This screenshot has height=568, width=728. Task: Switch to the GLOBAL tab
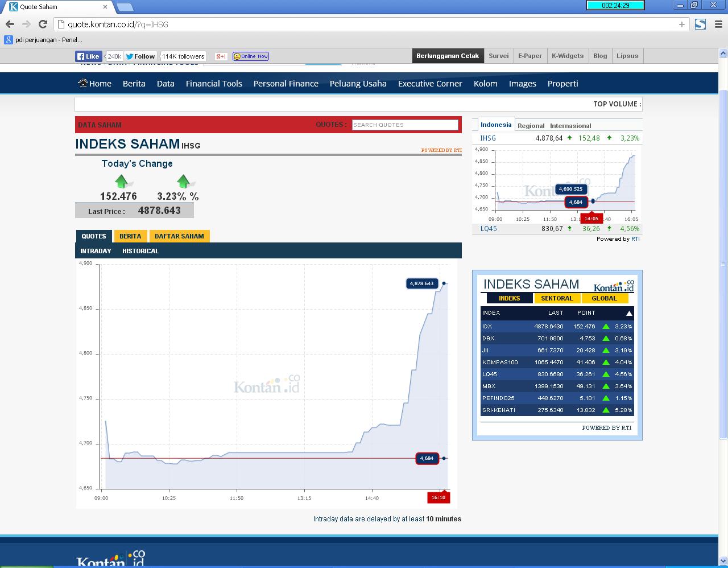(604, 298)
